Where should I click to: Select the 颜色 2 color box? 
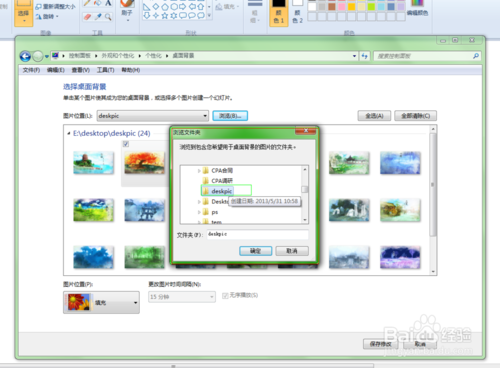coord(297,12)
